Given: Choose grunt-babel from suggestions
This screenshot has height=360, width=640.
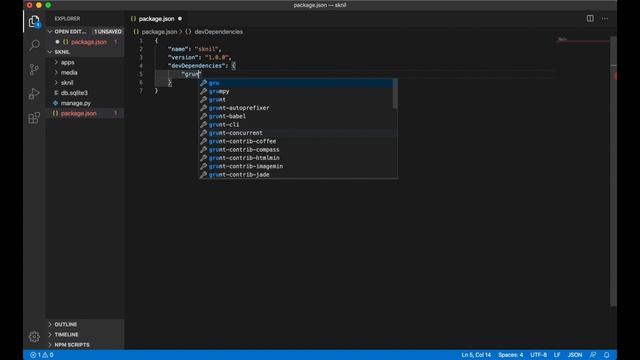Looking at the screenshot, I should [296, 116].
